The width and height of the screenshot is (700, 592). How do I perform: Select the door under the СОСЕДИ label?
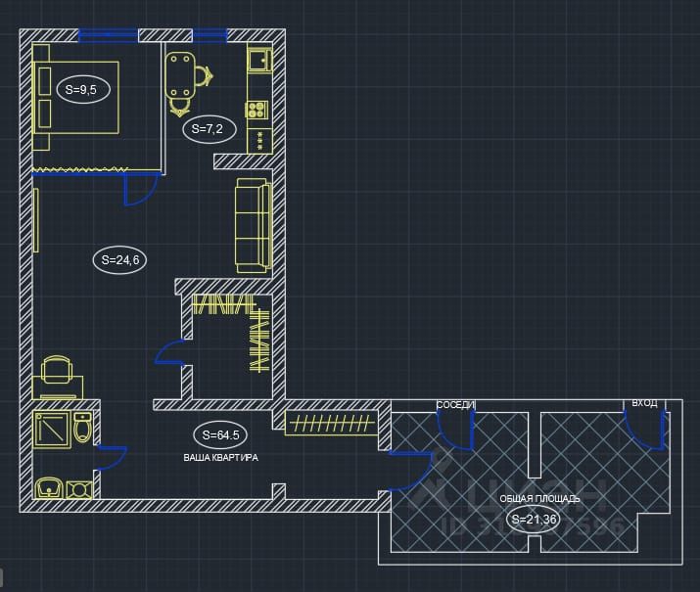click(455, 431)
